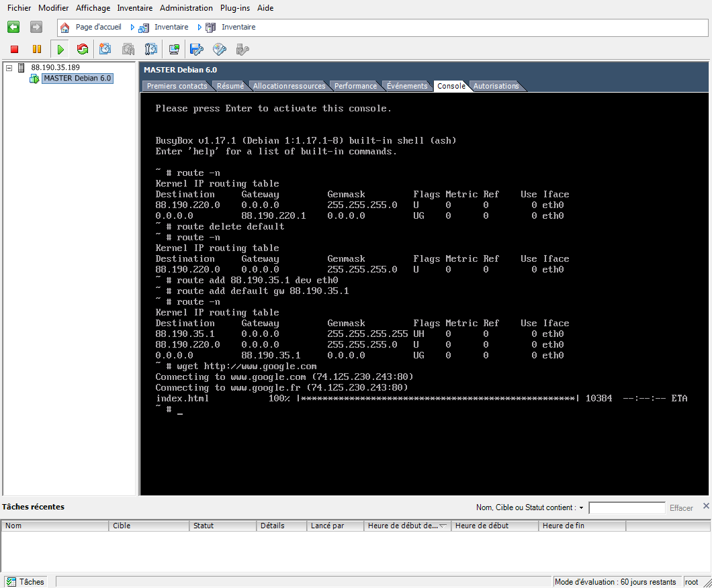Sort tasks by the Cible column header
712x588 pixels.
point(149,526)
